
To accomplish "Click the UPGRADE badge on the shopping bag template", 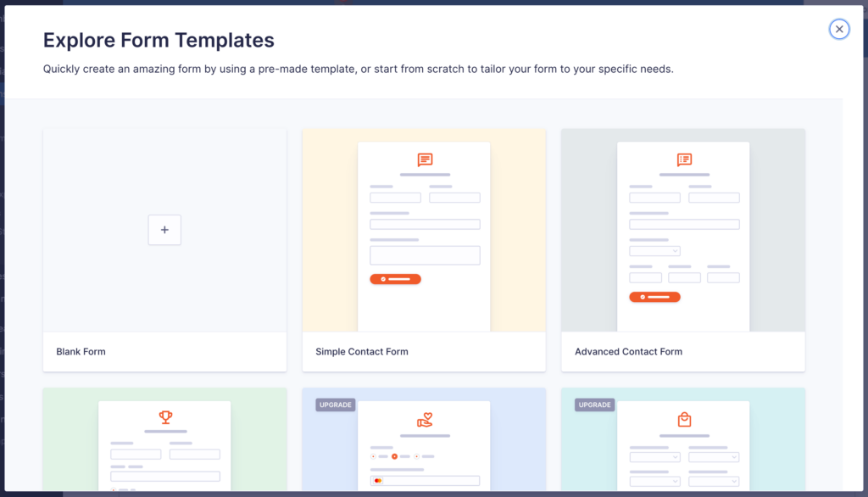I will [594, 405].
